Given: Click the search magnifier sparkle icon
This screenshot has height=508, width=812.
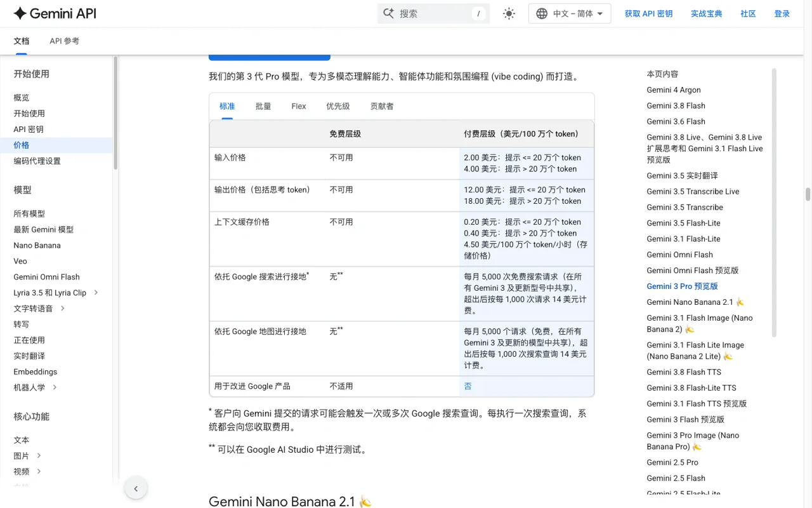Looking at the screenshot, I should pyautogui.click(x=389, y=13).
